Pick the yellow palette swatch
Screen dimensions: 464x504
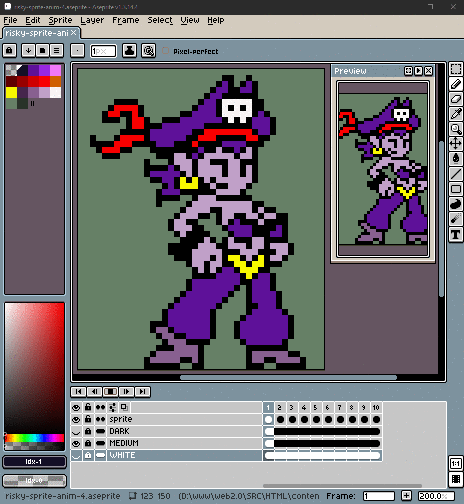[x=11, y=92]
